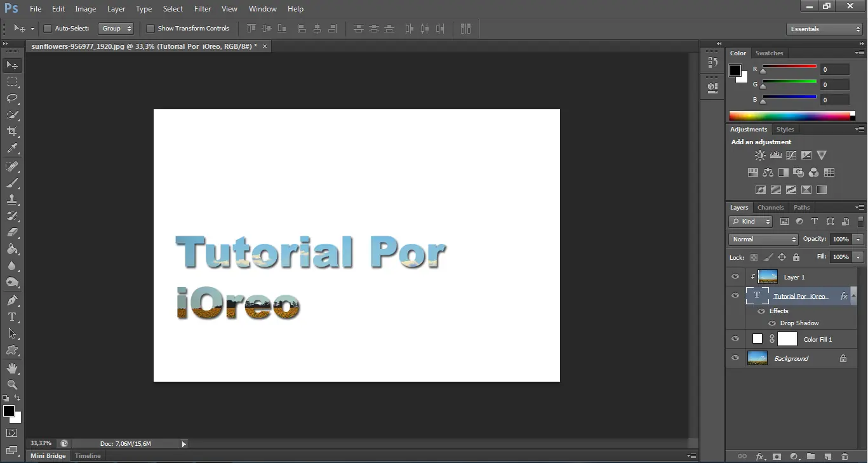Viewport: 868px width, 463px height.
Task: Click Create new group folder icon
Action: [x=811, y=457]
